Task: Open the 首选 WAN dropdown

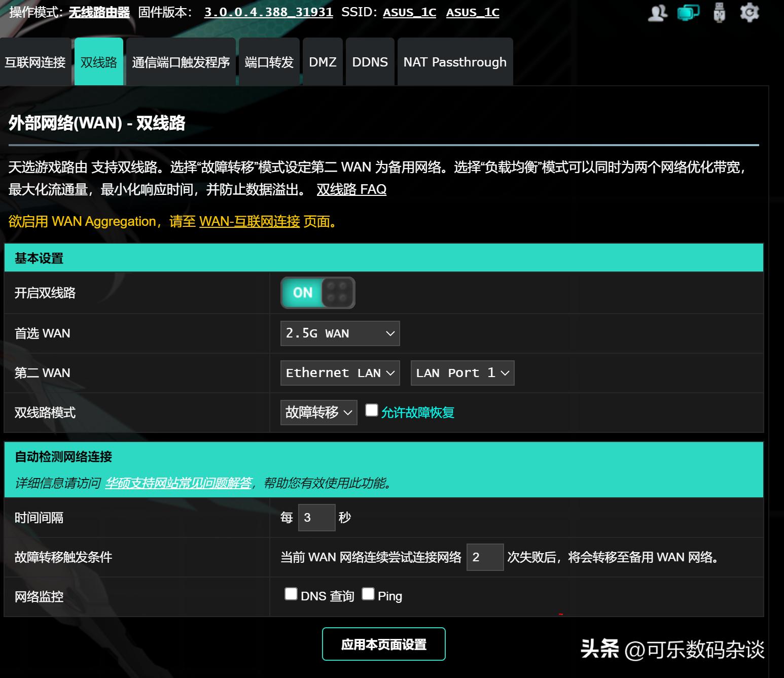Action: [339, 333]
